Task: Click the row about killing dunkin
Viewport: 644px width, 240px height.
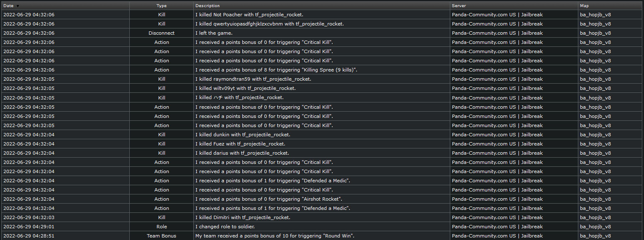Action: click(243, 135)
